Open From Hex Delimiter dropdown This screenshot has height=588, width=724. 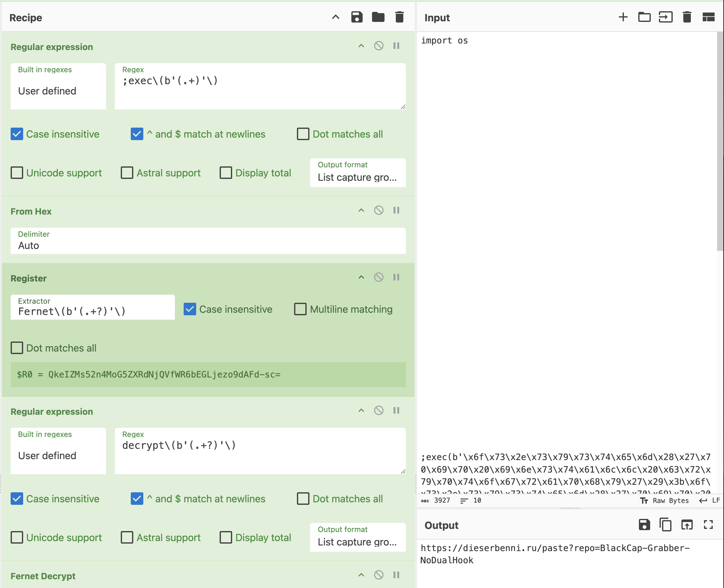pyautogui.click(x=208, y=241)
